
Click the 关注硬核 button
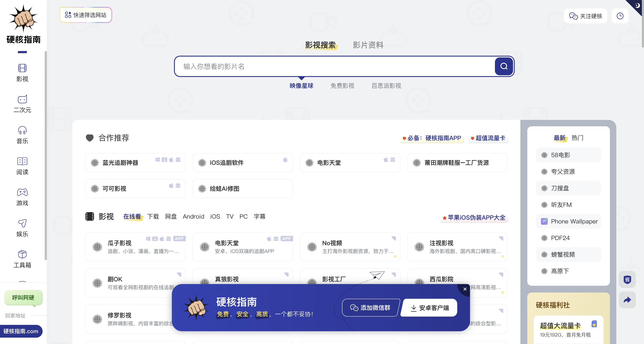click(x=585, y=16)
